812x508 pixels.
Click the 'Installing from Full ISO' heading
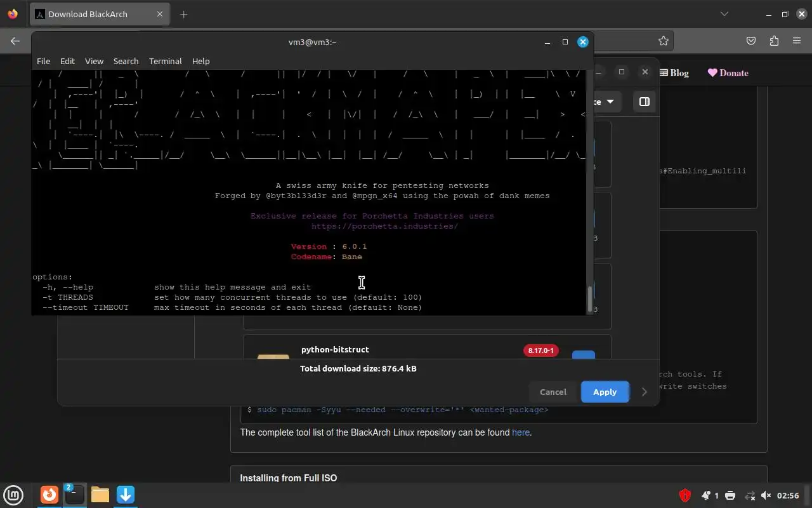pos(289,478)
